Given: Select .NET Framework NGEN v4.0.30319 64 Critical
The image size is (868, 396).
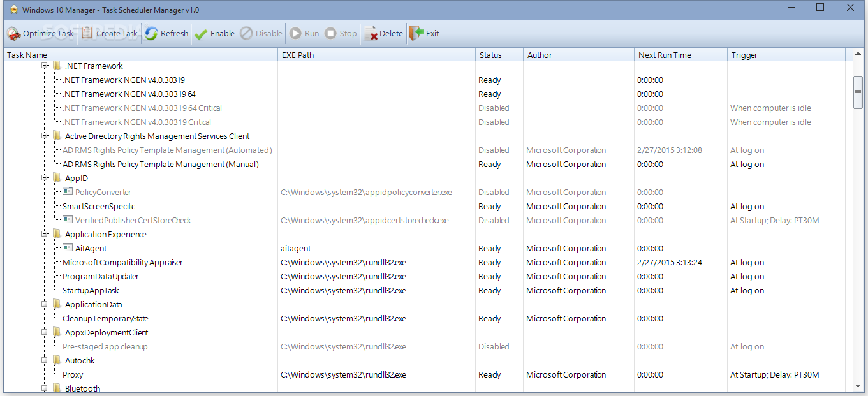Looking at the screenshot, I should pos(142,108).
